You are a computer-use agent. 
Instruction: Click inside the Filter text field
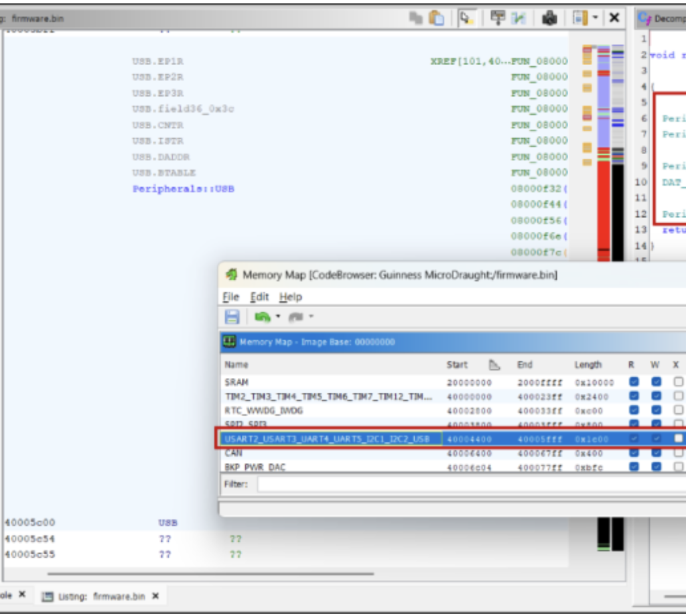tap(469, 484)
